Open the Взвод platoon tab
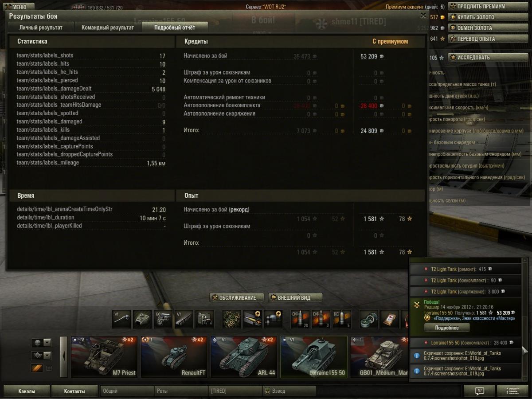 [x=289, y=391]
